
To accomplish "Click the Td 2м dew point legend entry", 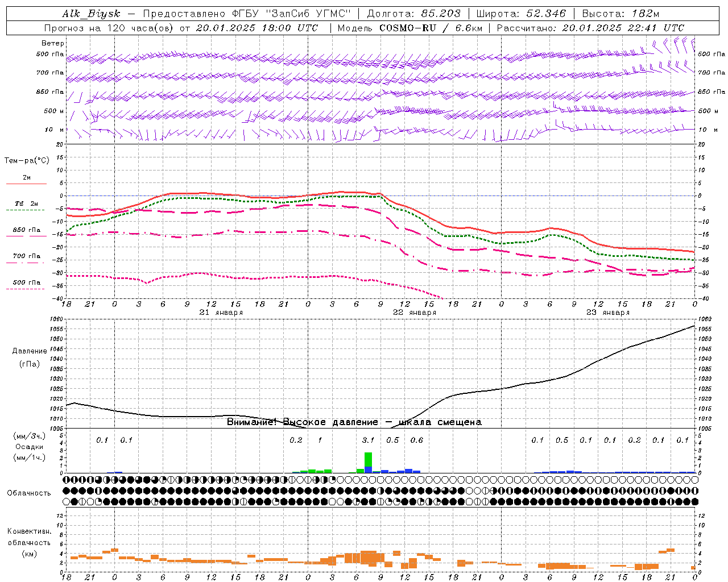I will (x=26, y=203).
